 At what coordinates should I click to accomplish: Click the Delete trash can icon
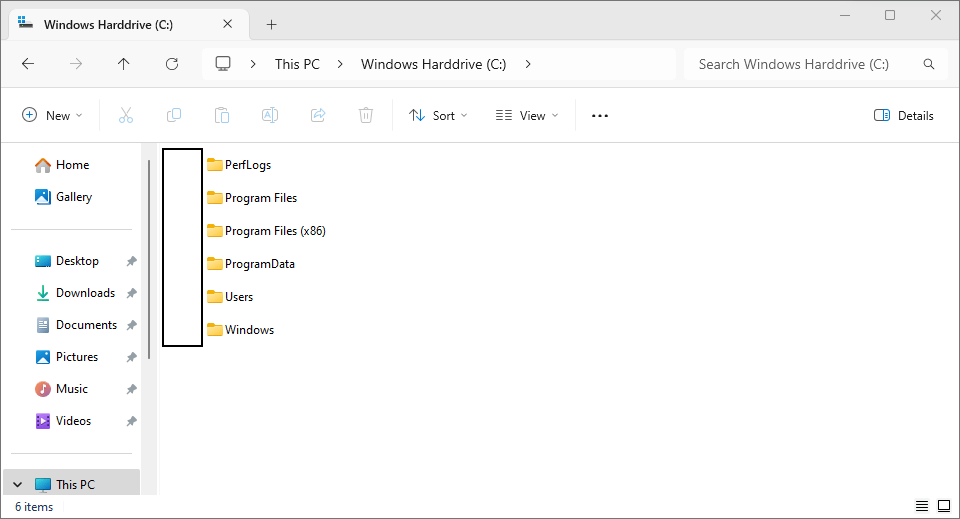pos(366,115)
